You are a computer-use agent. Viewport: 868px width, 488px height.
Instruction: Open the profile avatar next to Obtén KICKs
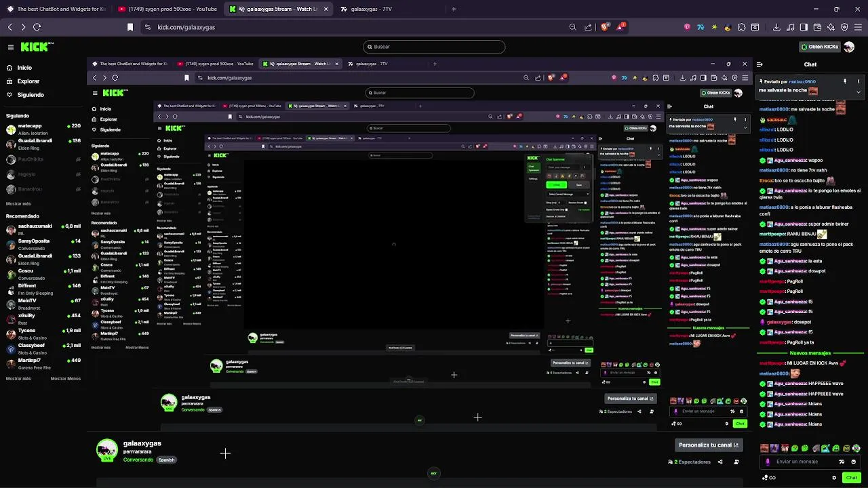(849, 47)
